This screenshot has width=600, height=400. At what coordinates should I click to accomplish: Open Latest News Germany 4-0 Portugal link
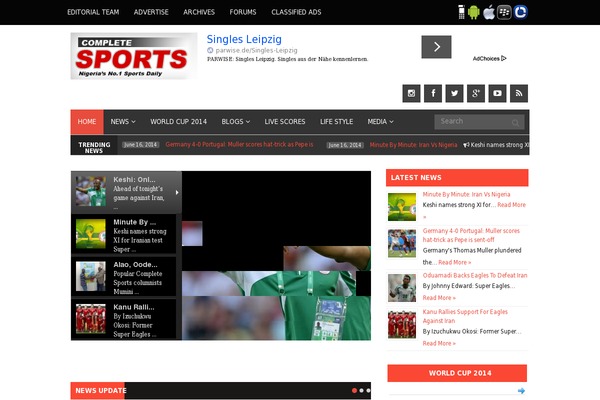[471, 235]
